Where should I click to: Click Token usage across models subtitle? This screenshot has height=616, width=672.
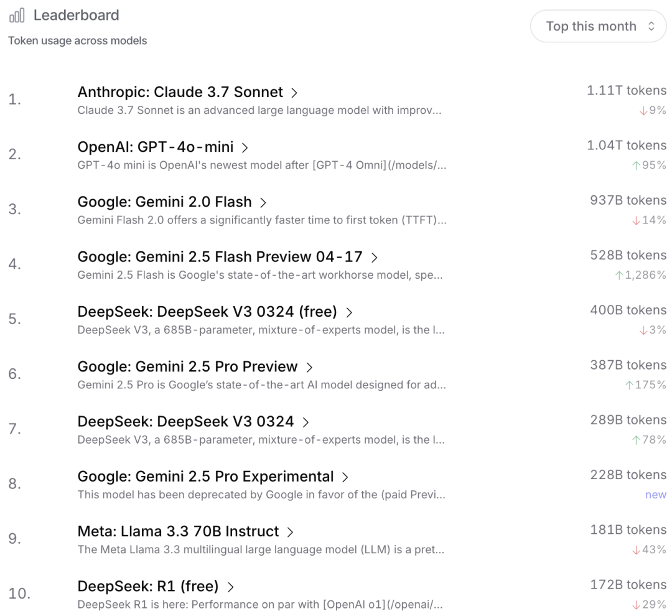coord(78,40)
